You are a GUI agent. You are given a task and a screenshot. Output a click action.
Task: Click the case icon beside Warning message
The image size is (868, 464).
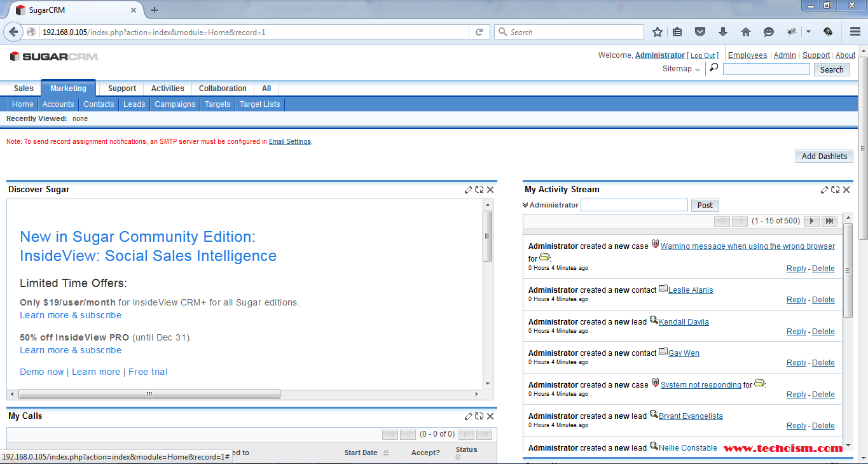[655, 244]
